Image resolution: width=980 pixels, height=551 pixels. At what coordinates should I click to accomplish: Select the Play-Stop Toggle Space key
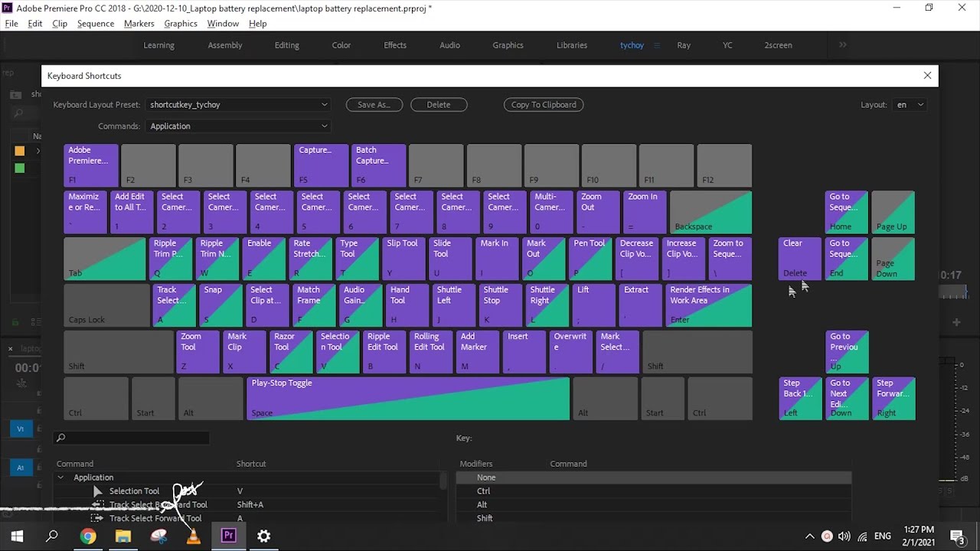[407, 398]
